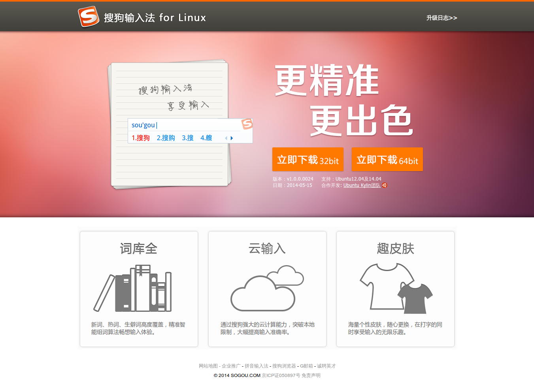Click the books icon under 词库全
Screen dimensions: 534x392
(132, 288)
